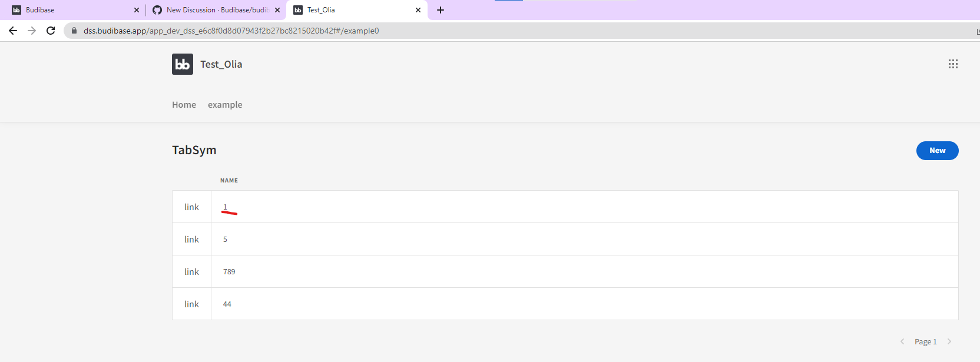Open link for row named 789
The height and width of the screenshot is (362, 980).
coord(191,272)
